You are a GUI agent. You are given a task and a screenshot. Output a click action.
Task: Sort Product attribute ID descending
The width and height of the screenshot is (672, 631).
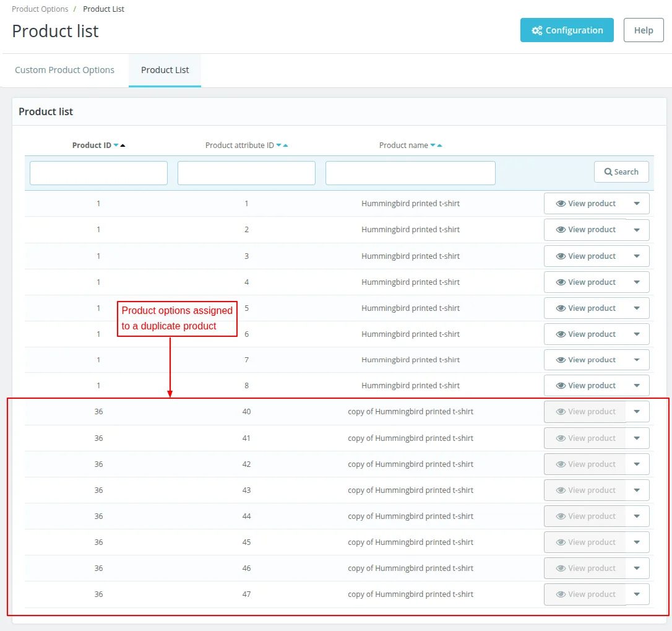tap(279, 146)
